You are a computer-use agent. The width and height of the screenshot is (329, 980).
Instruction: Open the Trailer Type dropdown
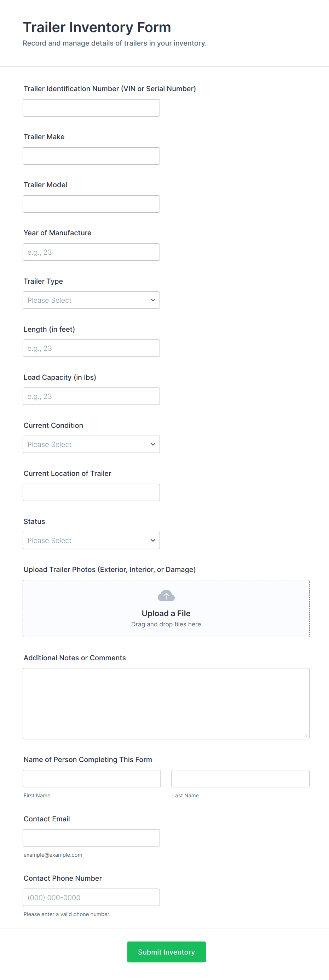tap(91, 300)
